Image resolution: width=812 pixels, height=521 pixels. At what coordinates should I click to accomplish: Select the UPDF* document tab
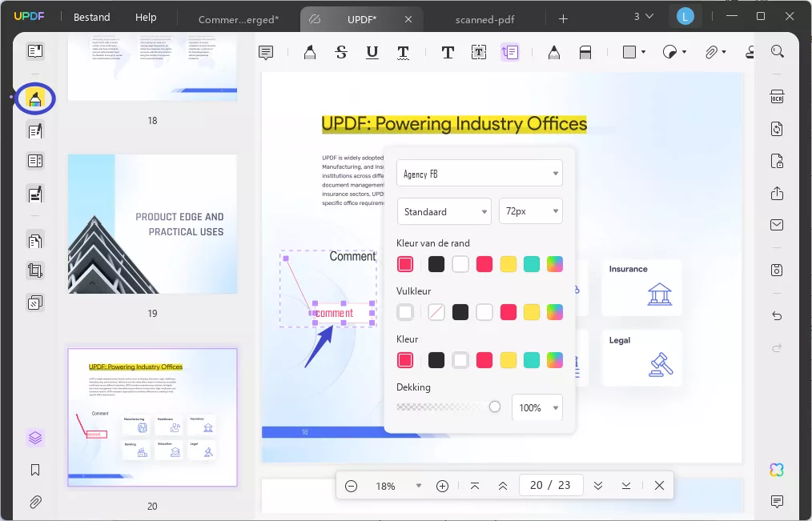361,20
